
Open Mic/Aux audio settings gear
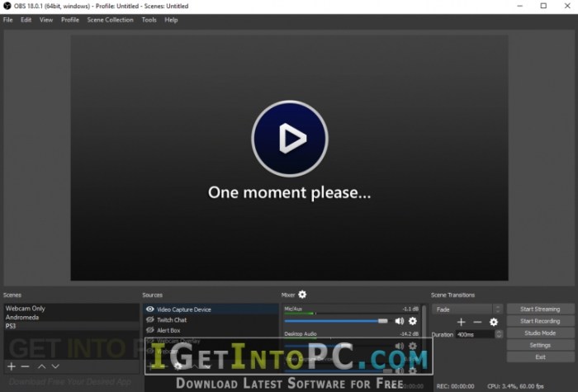[x=413, y=321]
